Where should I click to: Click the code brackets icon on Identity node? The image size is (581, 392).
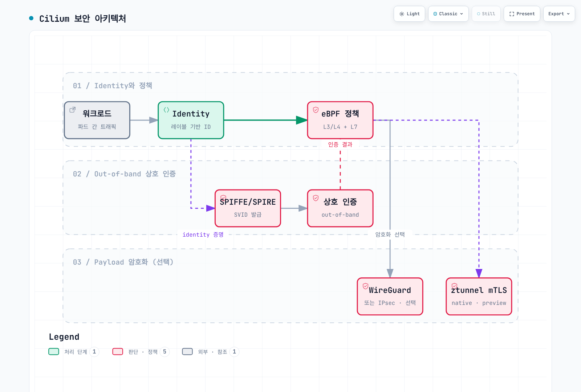tap(166, 110)
